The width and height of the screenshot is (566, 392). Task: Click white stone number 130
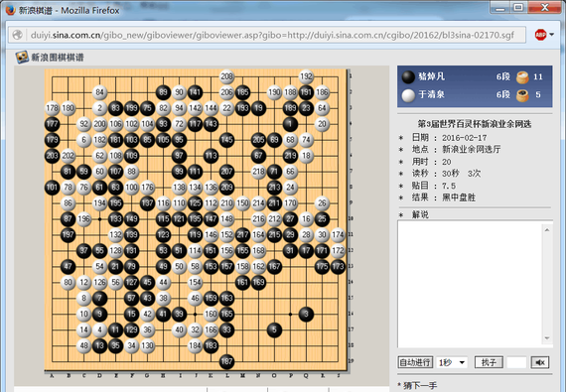[147, 345]
